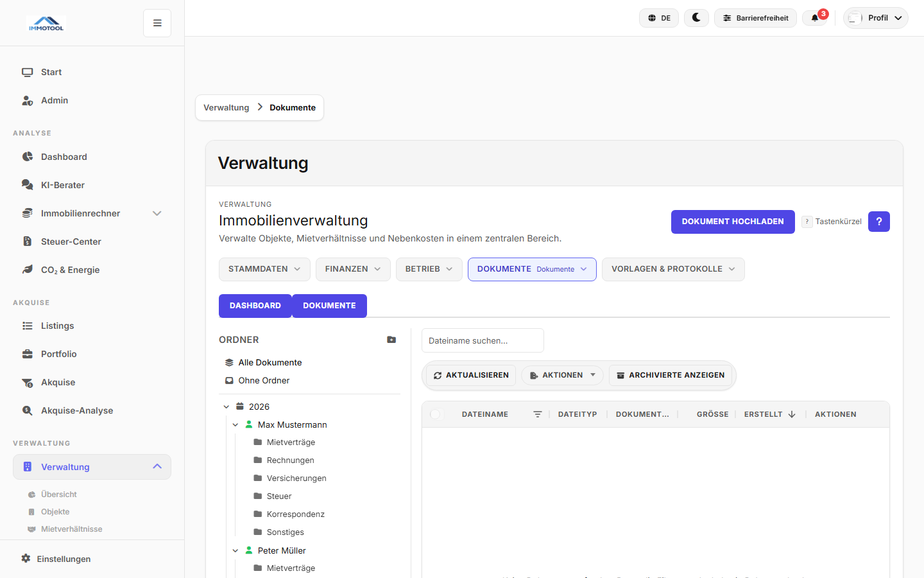This screenshot has width=924, height=578.
Task: Open the Finanzen menu
Action: [353, 269]
